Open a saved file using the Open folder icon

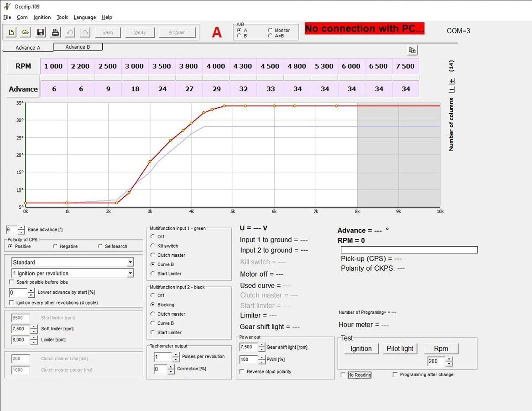point(26,32)
